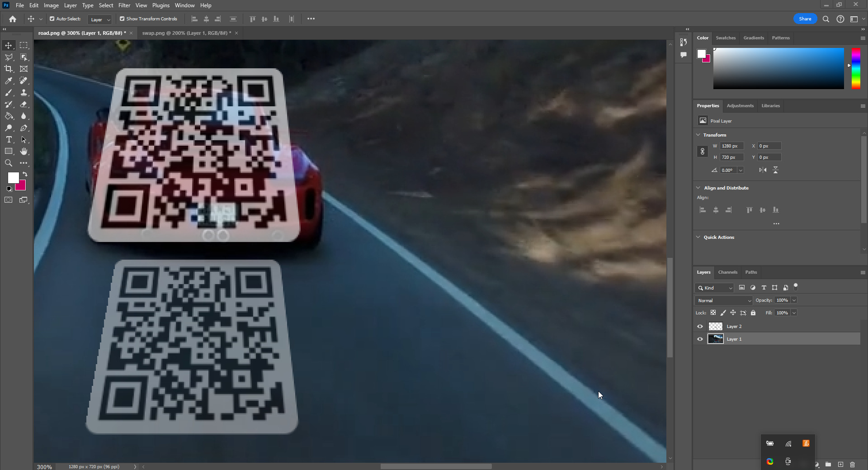868x470 pixels.
Task: Activate the Zoom tool
Action: (x=9, y=163)
